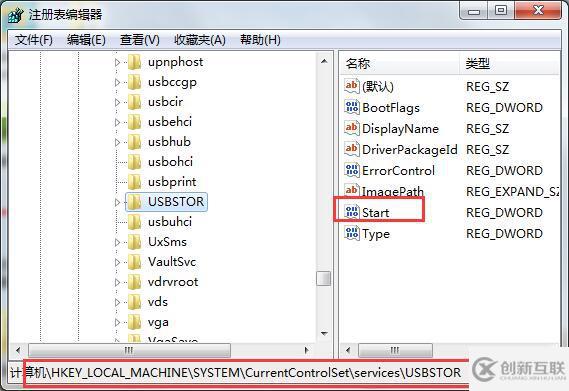Expand the vga tree node
Viewport: 569px width, 391px height.
tap(117, 322)
